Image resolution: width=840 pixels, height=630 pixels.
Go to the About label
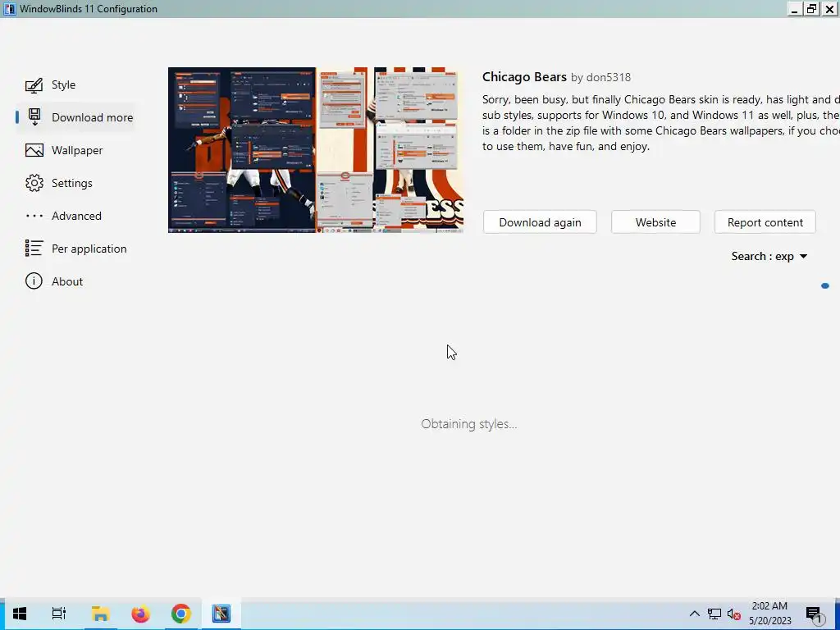tap(67, 281)
